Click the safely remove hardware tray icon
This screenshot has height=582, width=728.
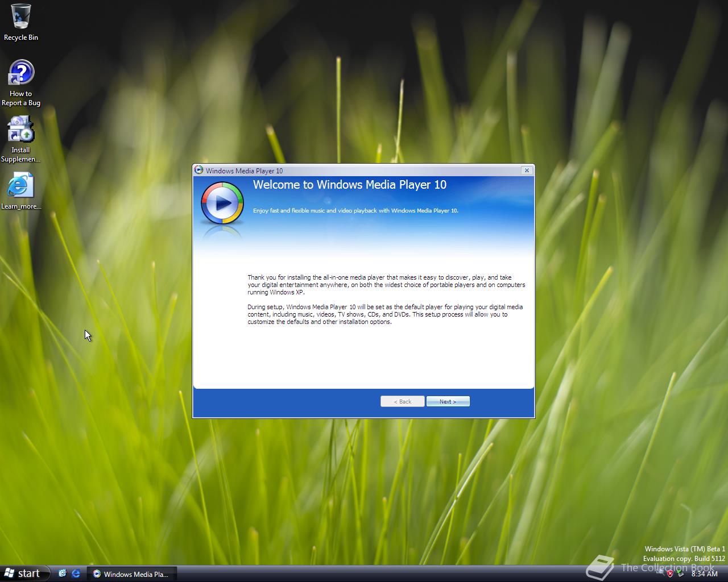coord(680,573)
